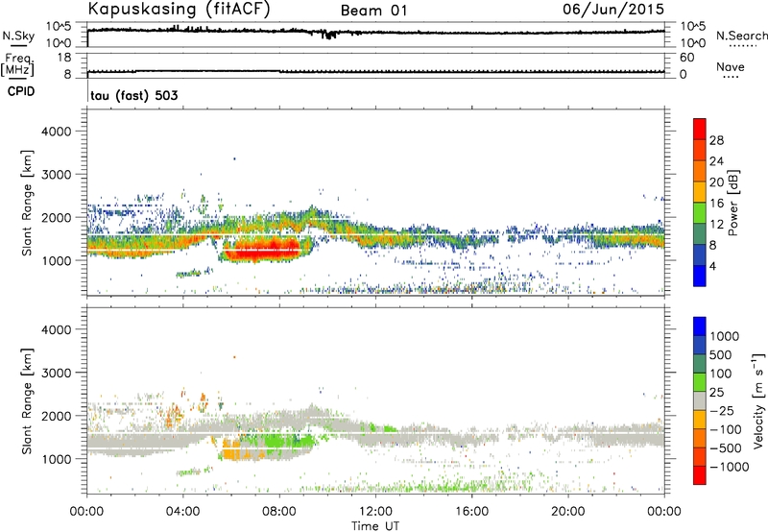The image size is (768, 532).
Task: Click the Slant Range label of power panel
Action: click(27, 203)
